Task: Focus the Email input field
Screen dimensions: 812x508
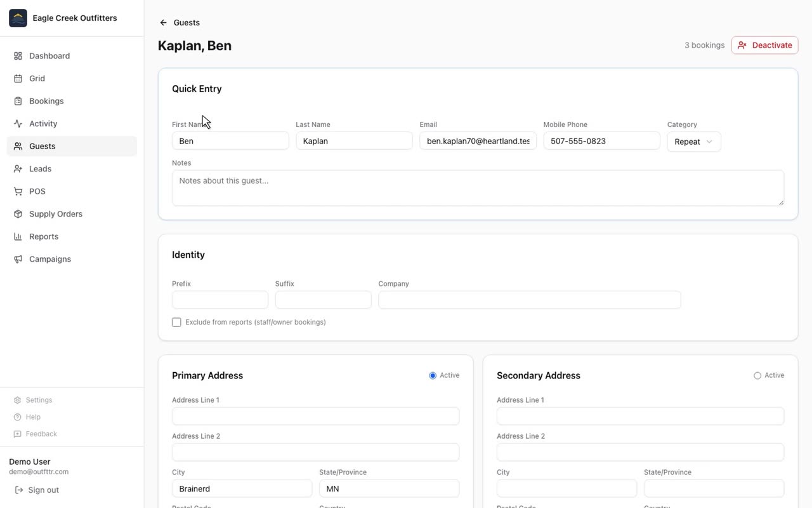Action: pyautogui.click(x=478, y=141)
